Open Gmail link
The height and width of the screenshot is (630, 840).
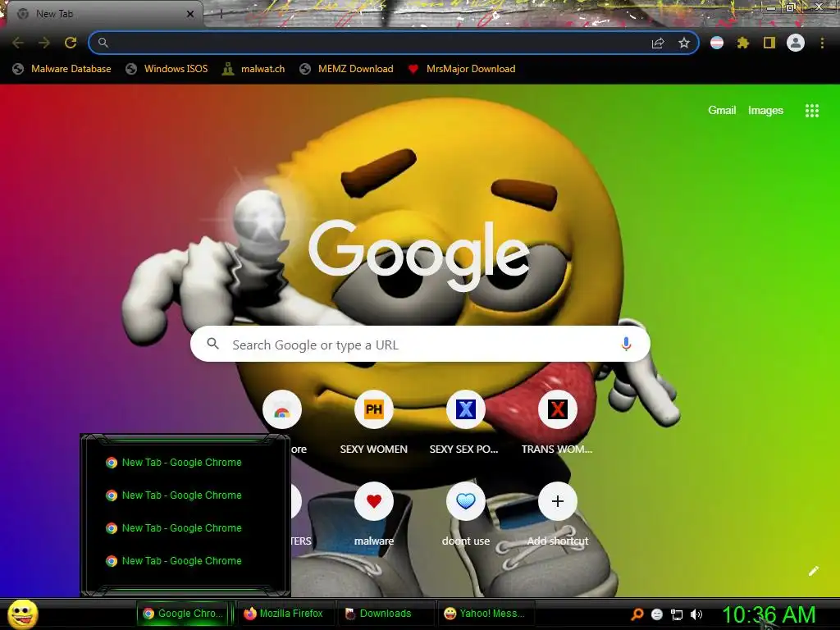722,111
